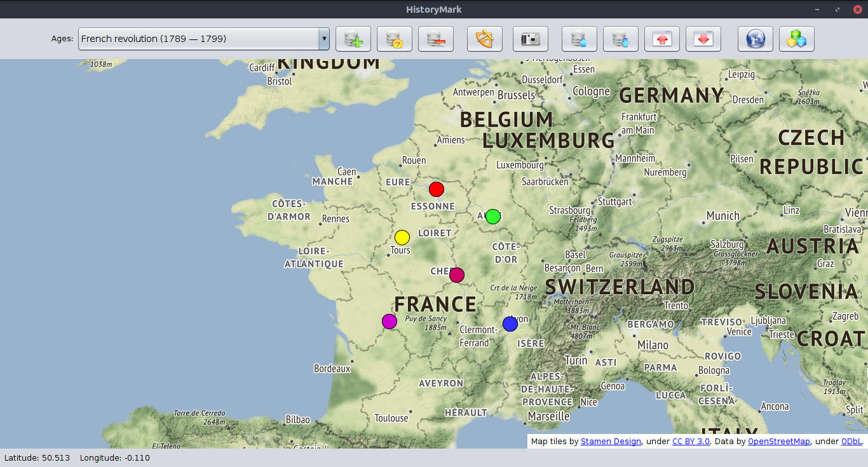Click the Milano city label
868x467 pixels.
(653, 345)
